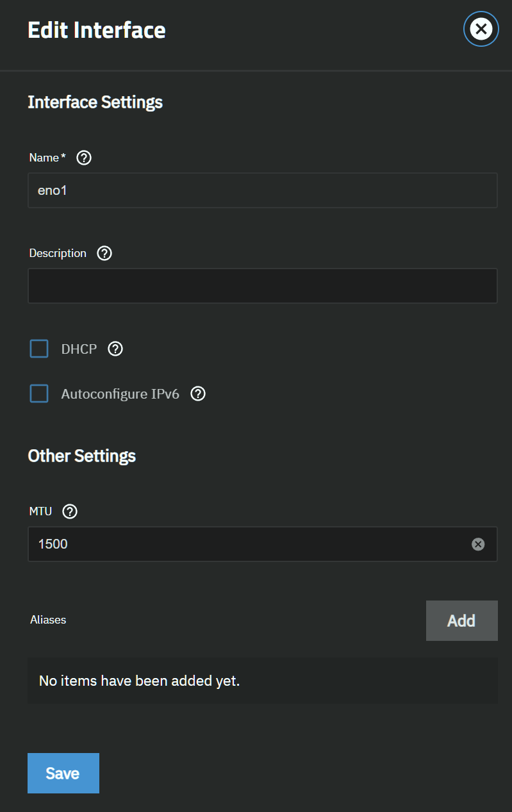Click the Aliases label
The height and width of the screenshot is (812, 512).
tap(48, 620)
